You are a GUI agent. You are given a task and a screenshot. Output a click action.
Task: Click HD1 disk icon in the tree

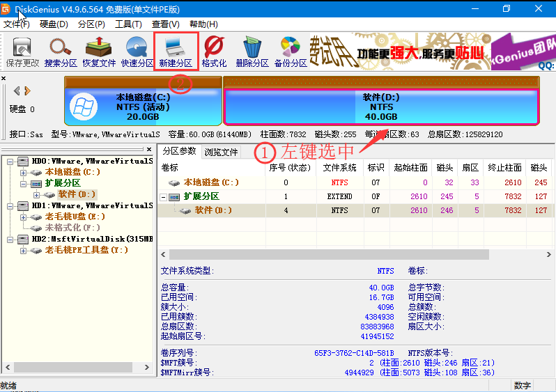point(23,206)
